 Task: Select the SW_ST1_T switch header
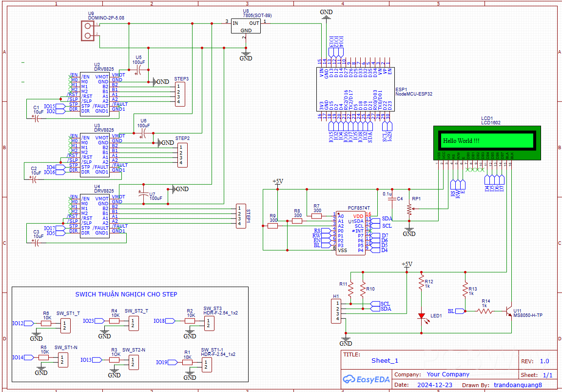tap(64, 326)
